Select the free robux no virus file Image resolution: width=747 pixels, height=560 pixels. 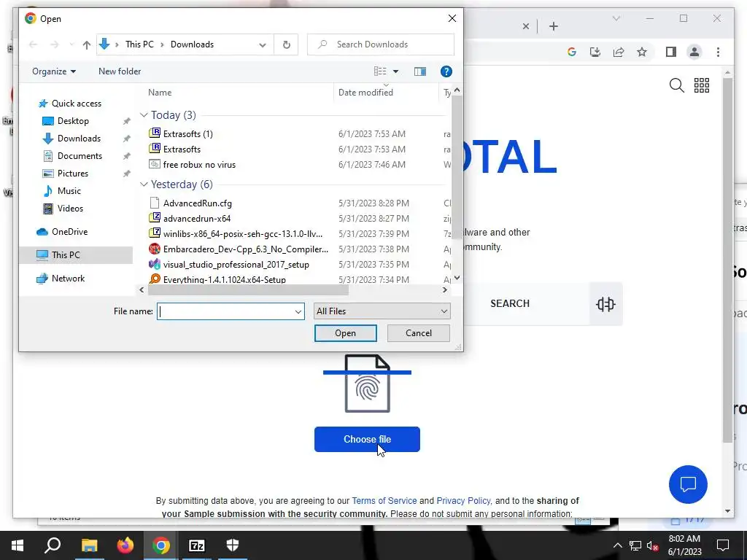click(x=199, y=165)
